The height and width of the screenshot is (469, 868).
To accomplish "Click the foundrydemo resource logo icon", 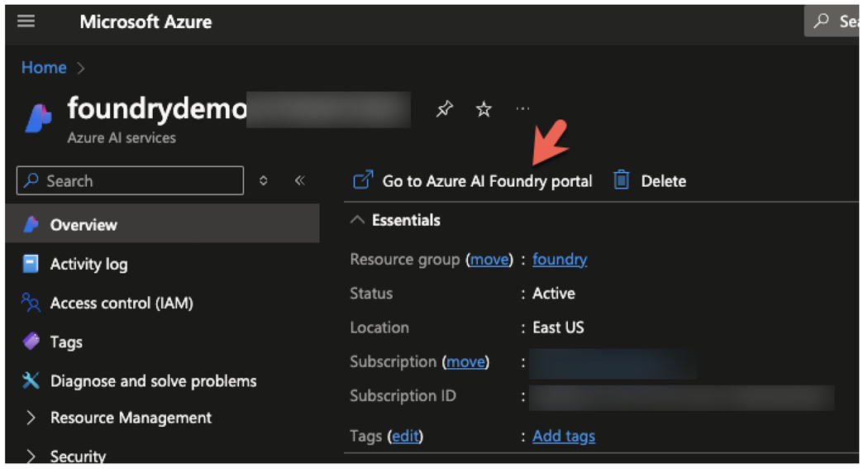I will click(x=38, y=118).
